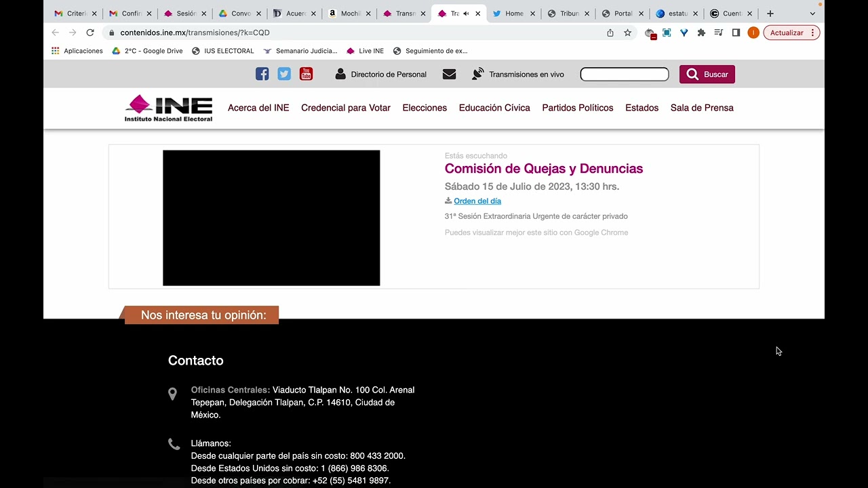This screenshot has width=868, height=488.
Task: Click the site padlock icon
Action: pos(111,33)
